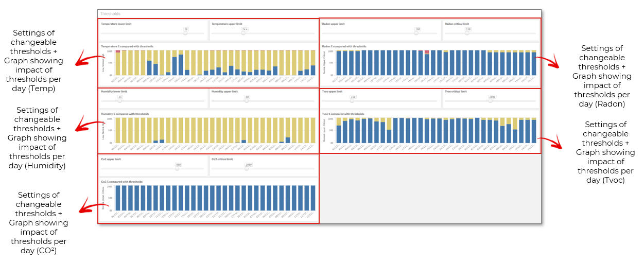This screenshot has height=263, width=644.
Task: Click the 'Temperature lower limit' label
Action: tap(116, 24)
